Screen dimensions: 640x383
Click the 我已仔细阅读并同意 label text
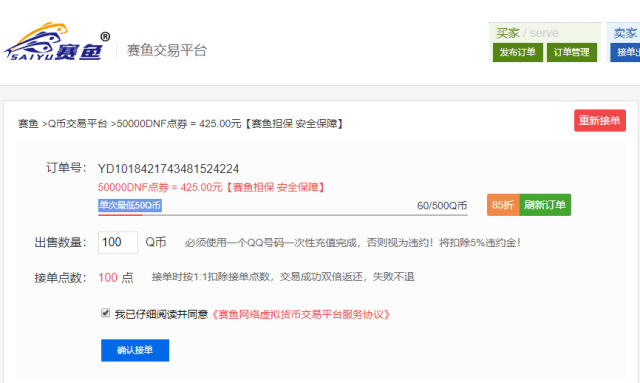click(161, 314)
